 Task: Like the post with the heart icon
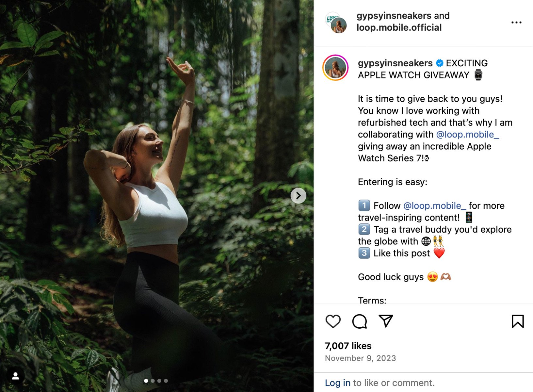333,321
